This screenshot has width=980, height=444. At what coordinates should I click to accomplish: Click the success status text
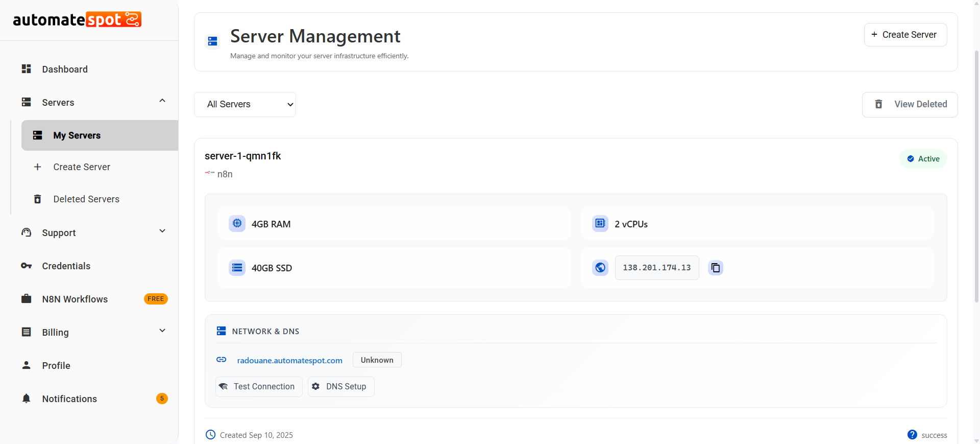(x=934, y=435)
